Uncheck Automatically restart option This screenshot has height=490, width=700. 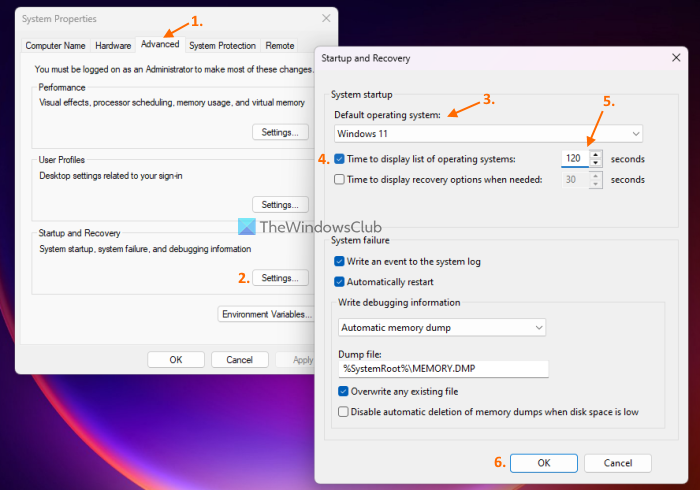point(339,282)
